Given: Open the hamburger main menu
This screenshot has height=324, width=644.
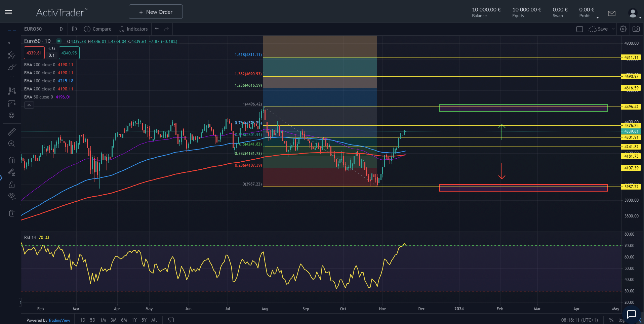Looking at the screenshot, I should [9, 12].
